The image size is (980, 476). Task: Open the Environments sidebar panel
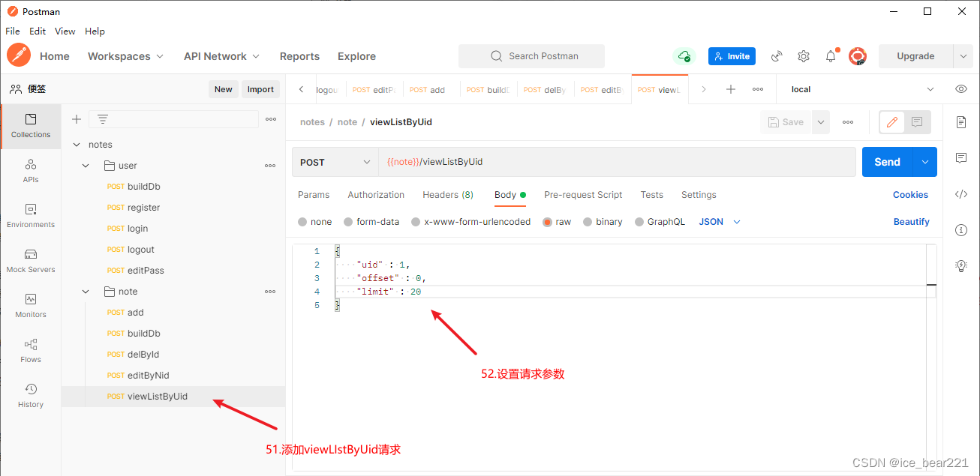31,216
